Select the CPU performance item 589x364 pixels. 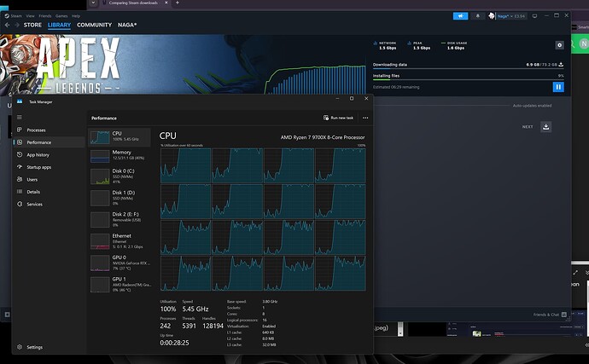120,137
